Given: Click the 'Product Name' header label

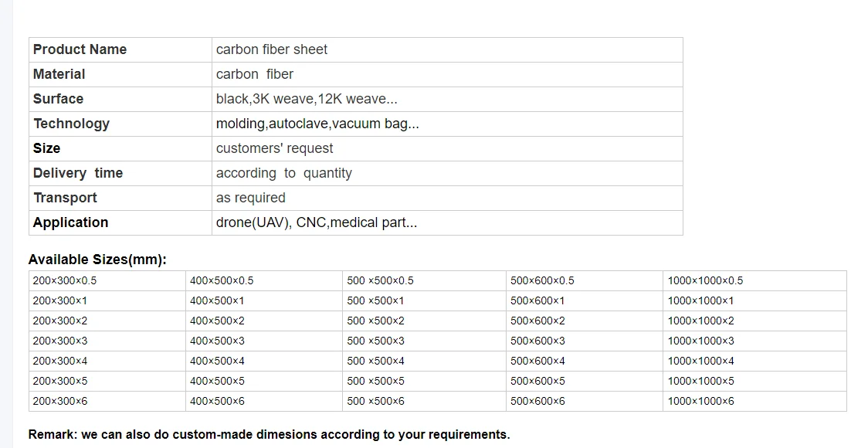Looking at the screenshot, I should click(x=80, y=49).
